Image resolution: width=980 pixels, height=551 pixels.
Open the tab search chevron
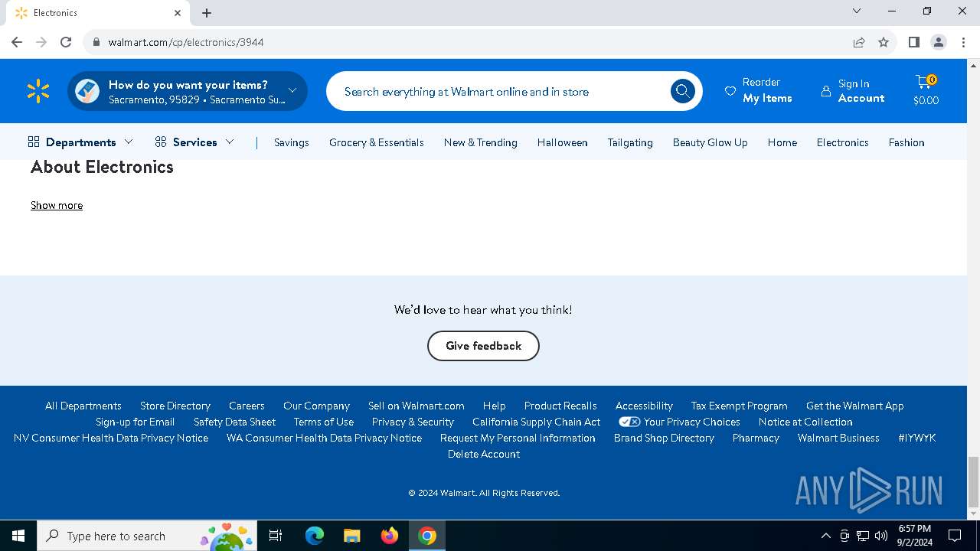click(857, 11)
